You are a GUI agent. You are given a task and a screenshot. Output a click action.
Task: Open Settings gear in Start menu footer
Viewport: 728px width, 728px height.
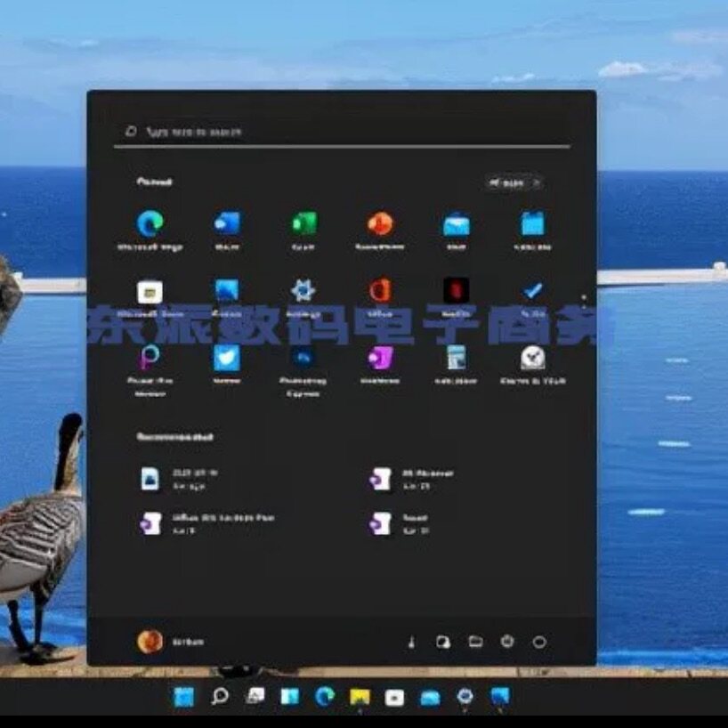[507, 642]
